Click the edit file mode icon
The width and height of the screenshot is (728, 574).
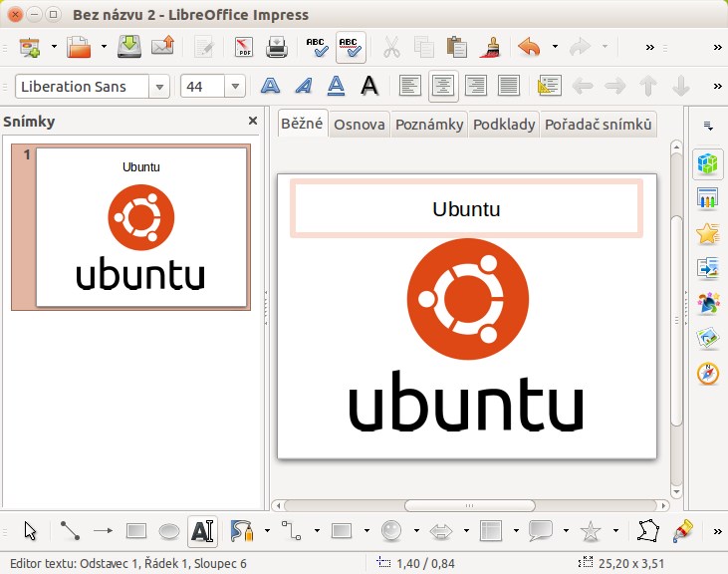point(204,48)
